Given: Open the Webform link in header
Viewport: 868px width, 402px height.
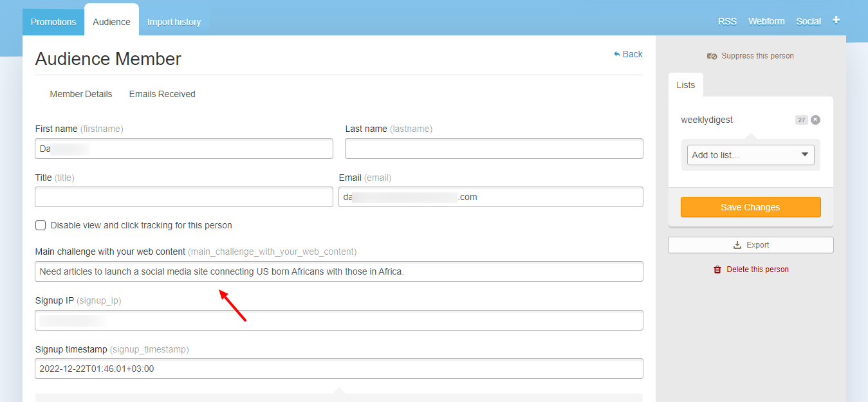Looking at the screenshot, I should pos(766,21).
